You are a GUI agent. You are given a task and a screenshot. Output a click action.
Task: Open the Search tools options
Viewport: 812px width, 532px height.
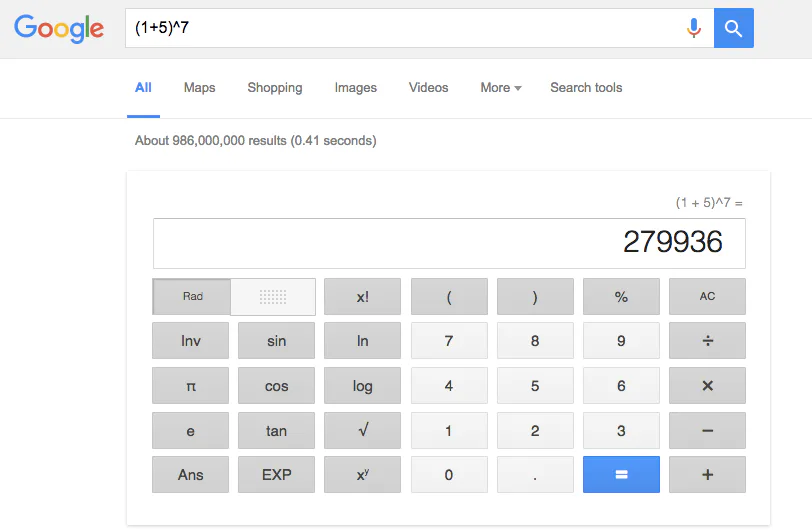pos(586,88)
